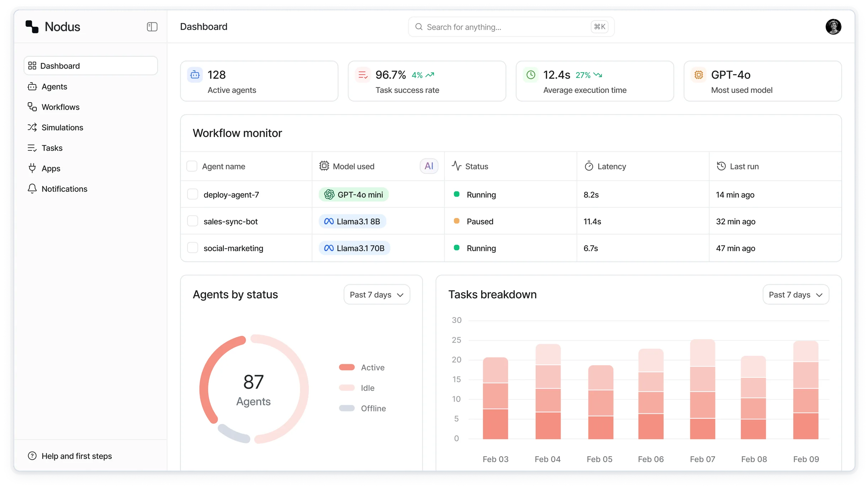Click the Running status of deploy-agent-7
Viewport: 868px width, 488px height.
click(481, 195)
